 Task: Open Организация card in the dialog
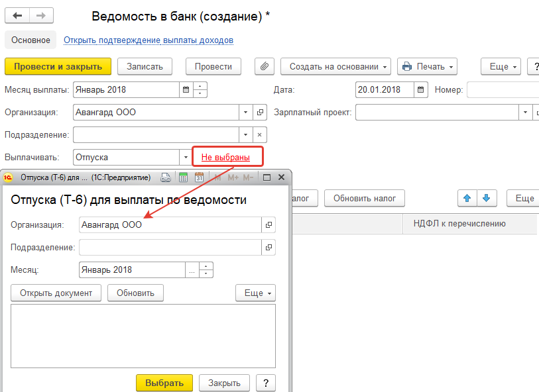point(269,225)
